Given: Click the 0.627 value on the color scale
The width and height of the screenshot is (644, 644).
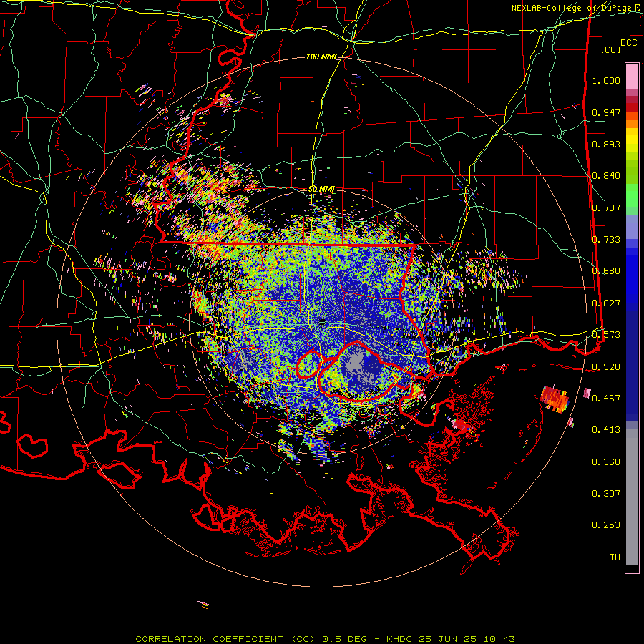Looking at the screenshot, I should pos(606,303).
